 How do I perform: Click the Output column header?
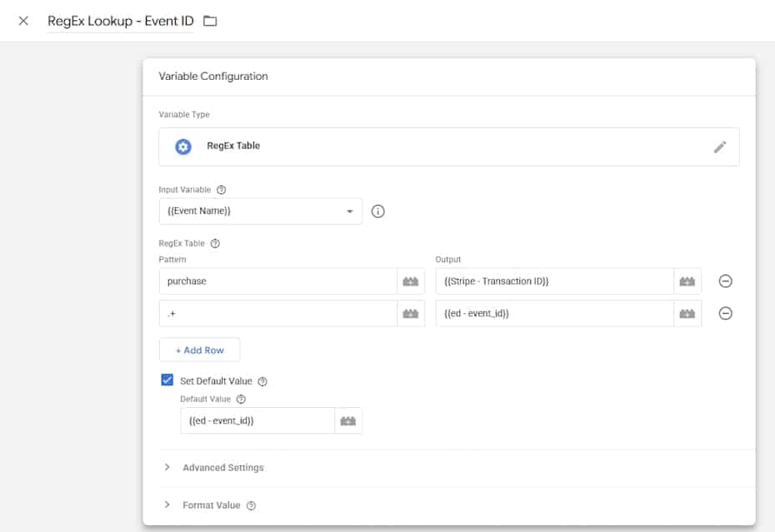coord(447,260)
